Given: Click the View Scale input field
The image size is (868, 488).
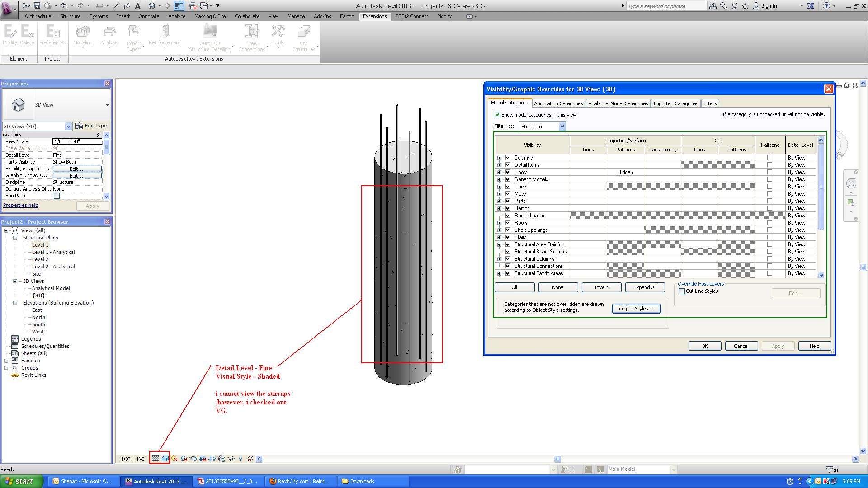Looking at the screenshot, I should coord(77,141).
